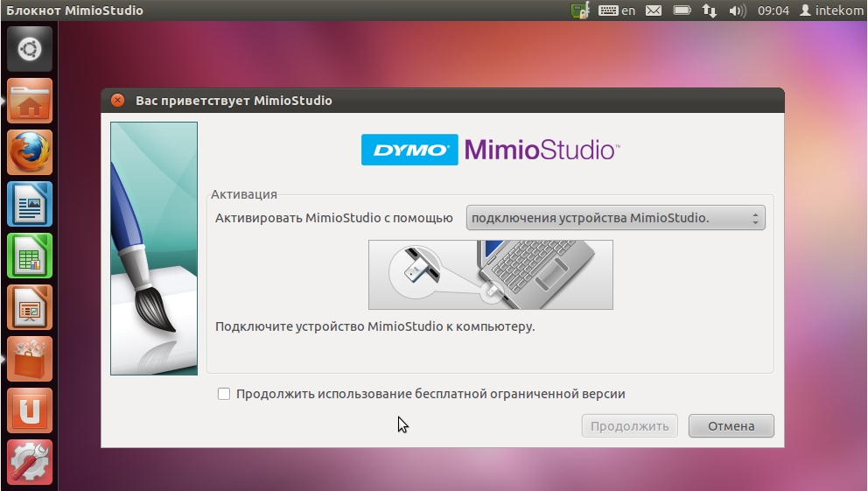Click the USB laptop connection illustration
The height and width of the screenshot is (491, 868).
point(491,275)
